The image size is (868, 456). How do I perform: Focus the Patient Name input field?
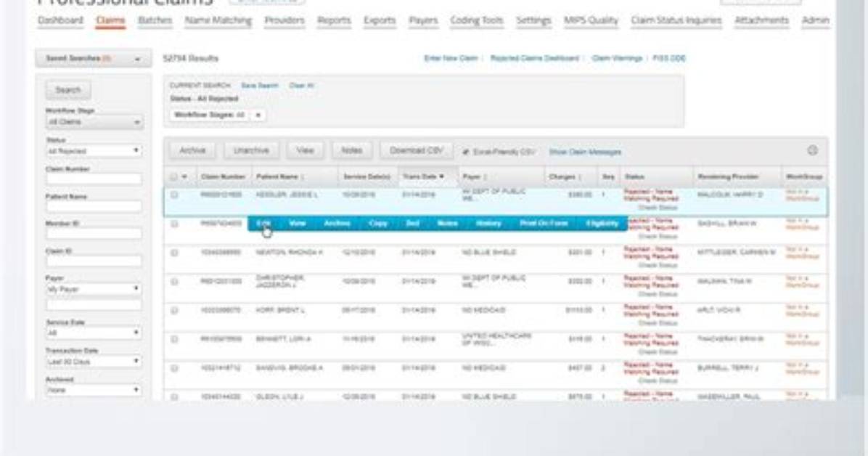point(94,206)
